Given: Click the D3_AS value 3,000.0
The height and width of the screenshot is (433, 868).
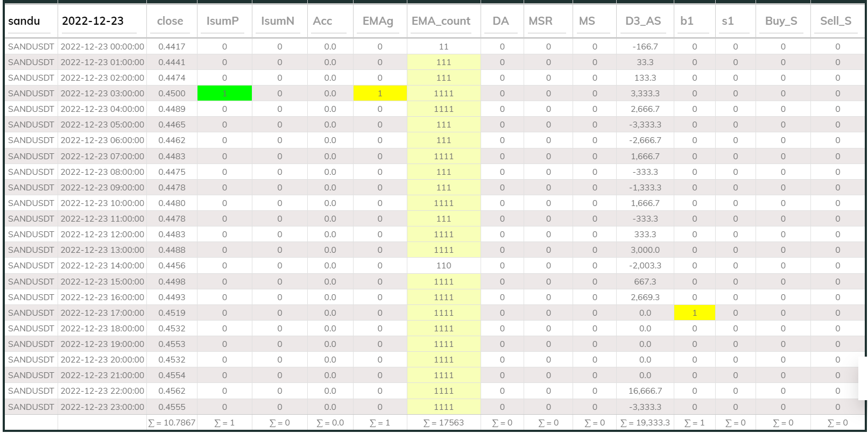Looking at the screenshot, I should (x=645, y=250).
